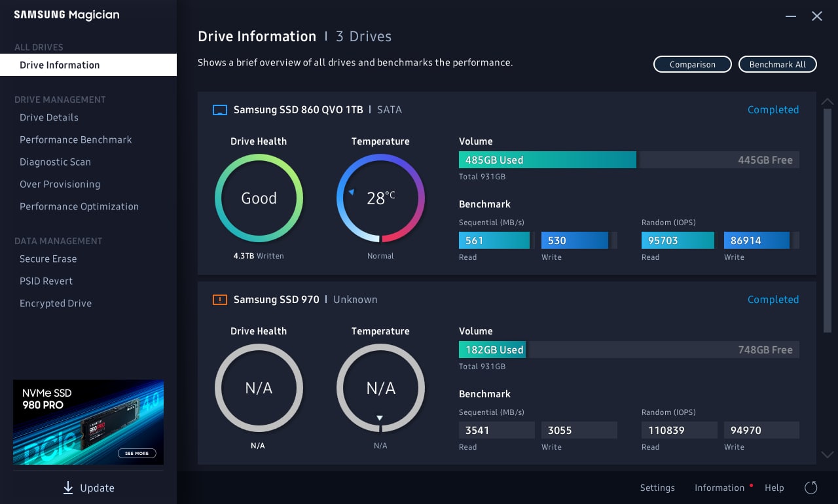Click the SSD 970 Drive Health N/A gauge
This screenshot has height=504, width=838.
[x=259, y=388]
